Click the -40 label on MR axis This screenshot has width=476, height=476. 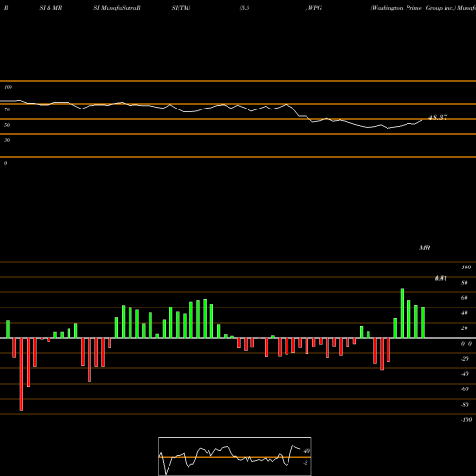(465, 374)
